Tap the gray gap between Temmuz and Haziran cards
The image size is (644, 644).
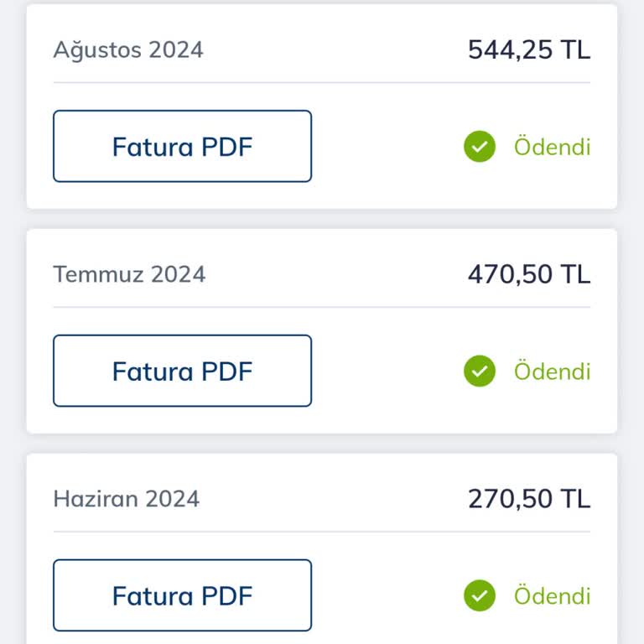pos(322,444)
